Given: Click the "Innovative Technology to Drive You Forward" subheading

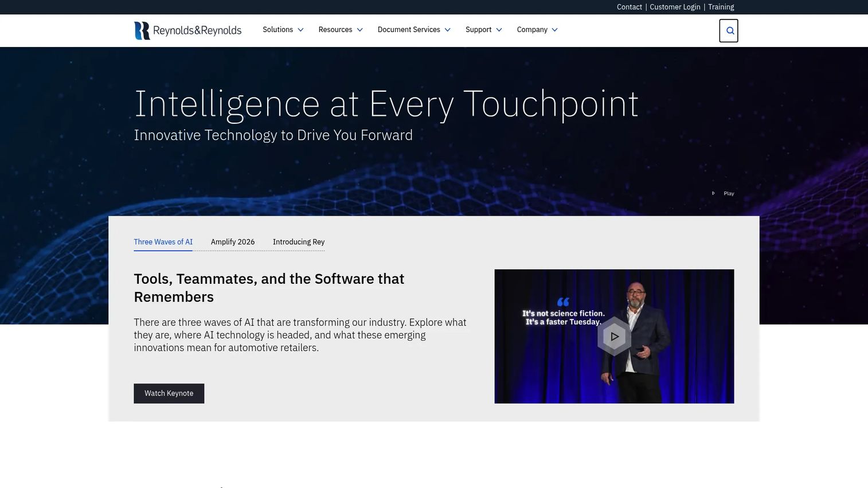Looking at the screenshot, I should click(x=273, y=135).
